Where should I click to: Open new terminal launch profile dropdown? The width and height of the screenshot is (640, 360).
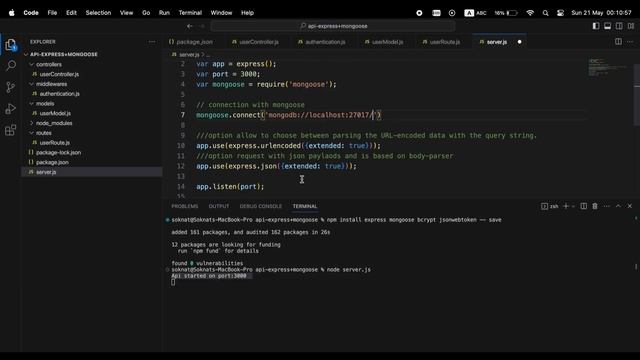[573, 207]
